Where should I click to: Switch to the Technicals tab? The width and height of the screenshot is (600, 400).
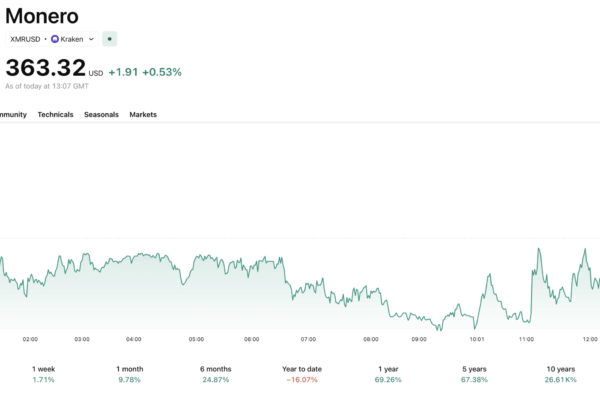tap(55, 115)
